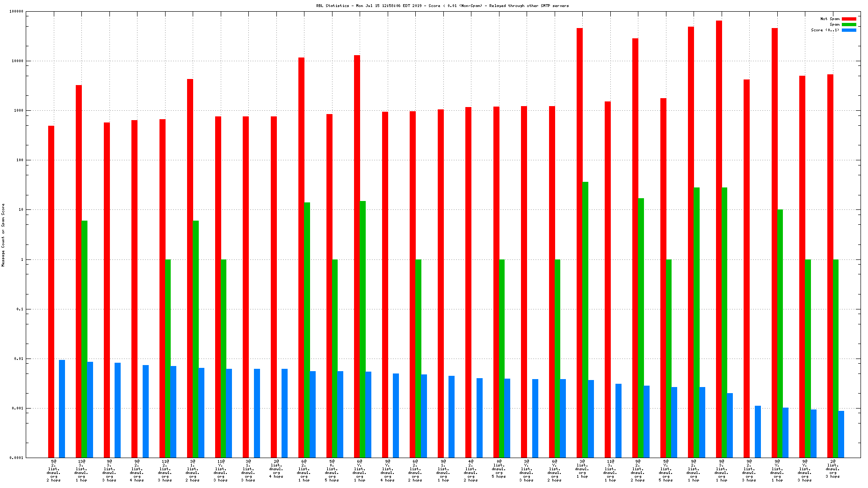This screenshot has width=868, height=488.
Task: Click the shortest blue Score bar
Action: click(841, 434)
